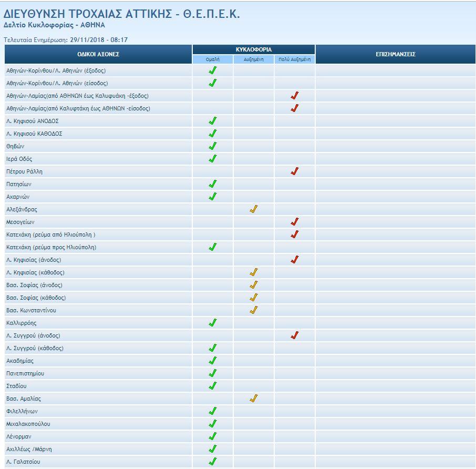Click the ΟΔΙΚΟΙ ΑΞΟΝΕΣ column header
The width and height of the screenshot is (476, 469).
point(99,54)
